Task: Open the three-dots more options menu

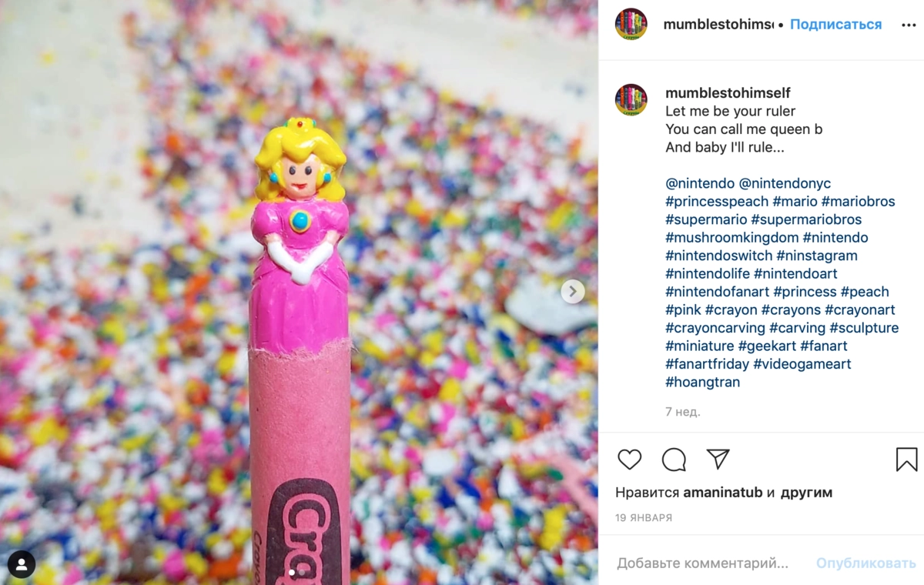Action: tap(909, 25)
